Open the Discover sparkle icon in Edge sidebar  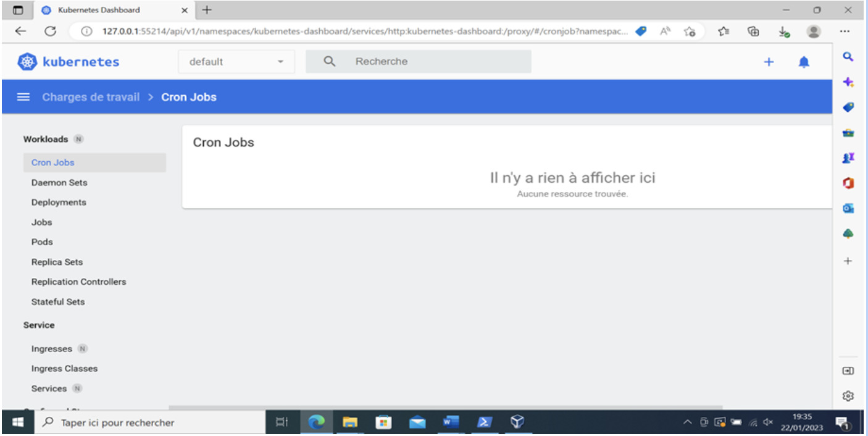(x=848, y=82)
